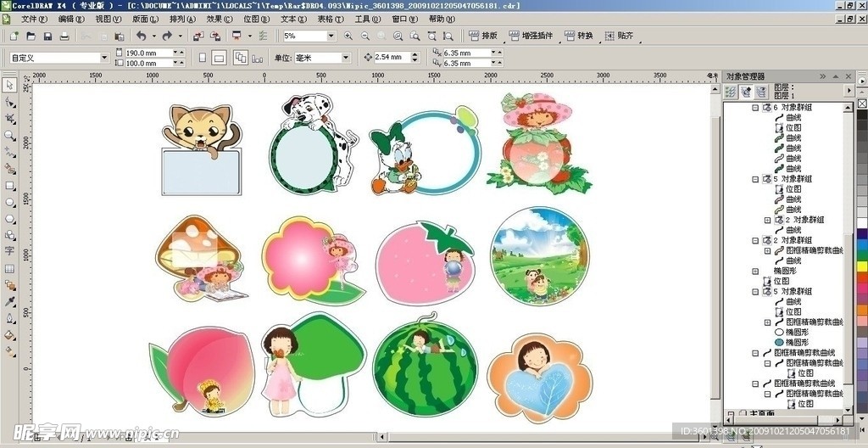Toggle show object properties in Object Manager
The width and height of the screenshot is (868, 448).
pyautogui.click(x=730, y=92)
